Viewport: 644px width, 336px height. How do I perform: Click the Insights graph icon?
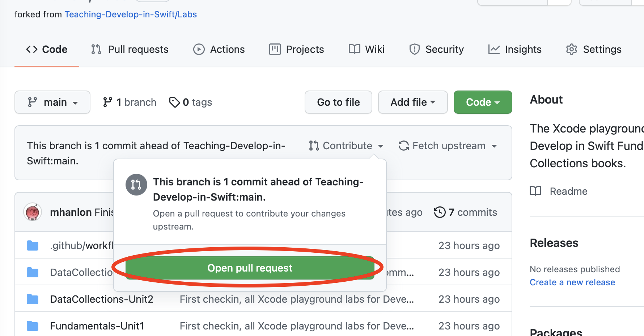[x=494, y=49]
